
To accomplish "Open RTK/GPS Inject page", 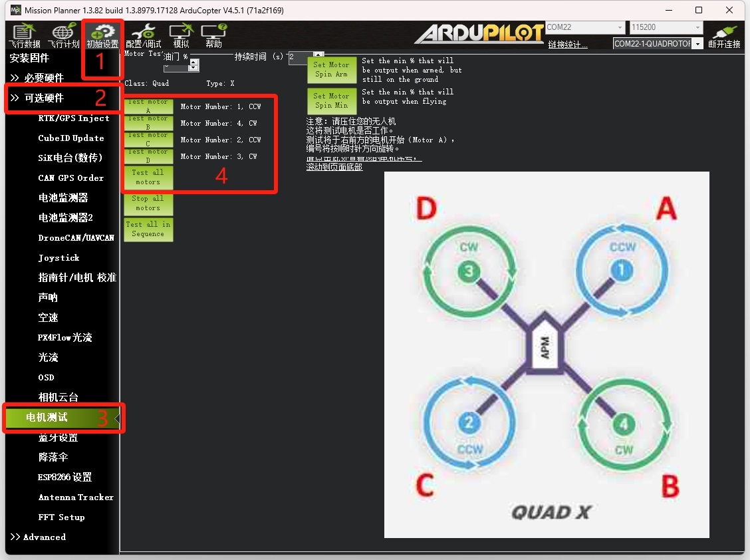I will point(74,118).
